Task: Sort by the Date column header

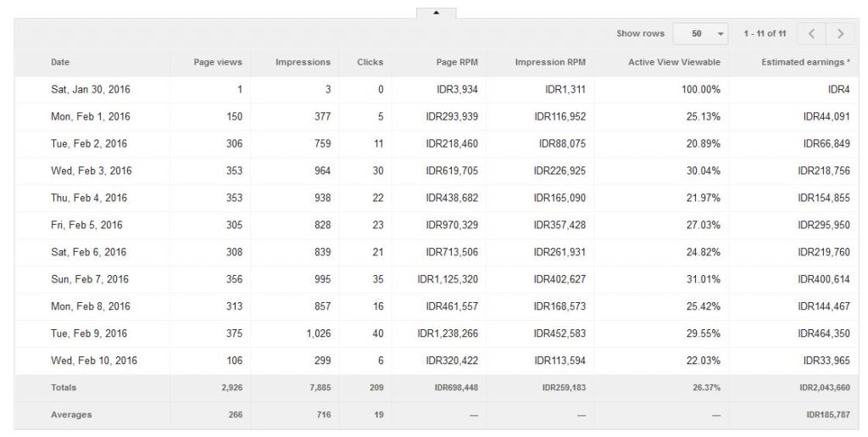Action: (x=60, y=62)
